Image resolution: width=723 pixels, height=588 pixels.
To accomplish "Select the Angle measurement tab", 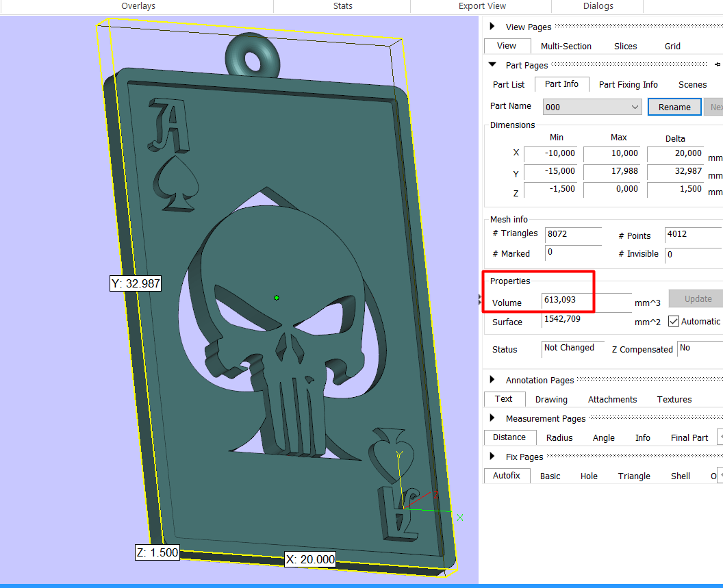I will pyautogui.click(x=604, y=437).
